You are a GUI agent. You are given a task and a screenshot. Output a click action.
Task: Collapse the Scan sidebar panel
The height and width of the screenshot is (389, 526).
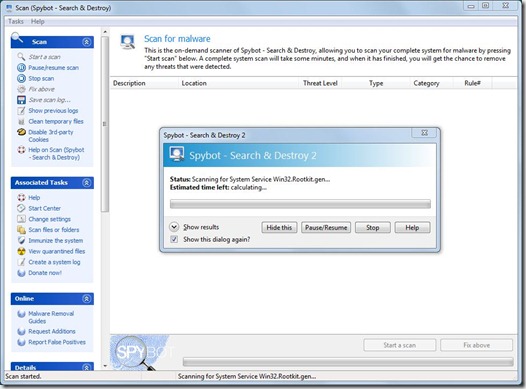pos(87,42)
